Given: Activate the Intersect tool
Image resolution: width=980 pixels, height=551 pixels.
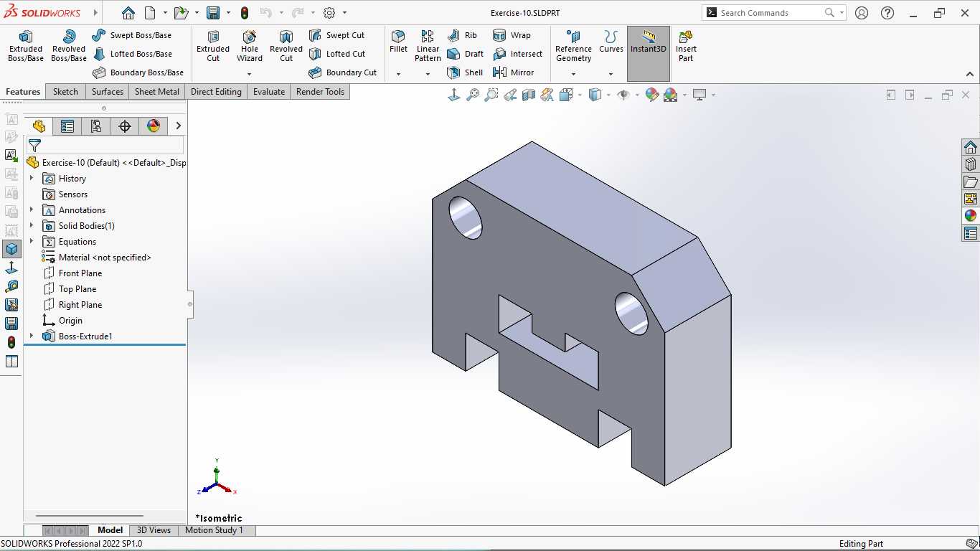Looking at the screenshot, I should coord(517,54).
